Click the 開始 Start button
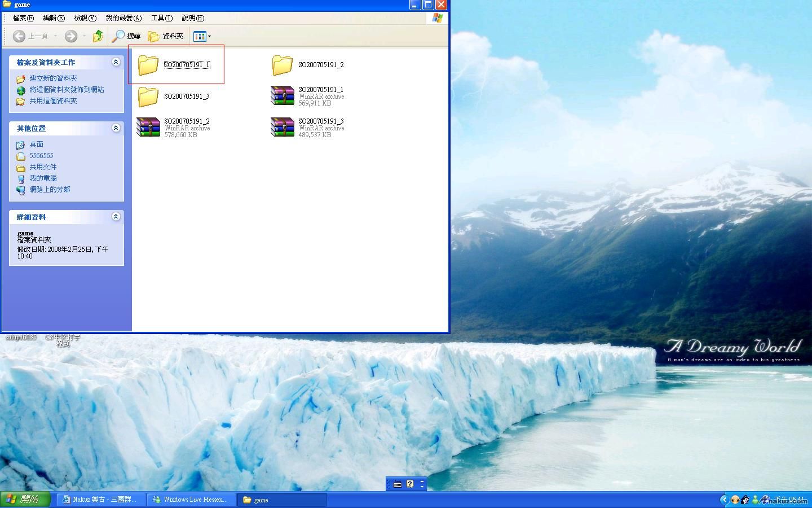The image size is (812, 508). 25,500
